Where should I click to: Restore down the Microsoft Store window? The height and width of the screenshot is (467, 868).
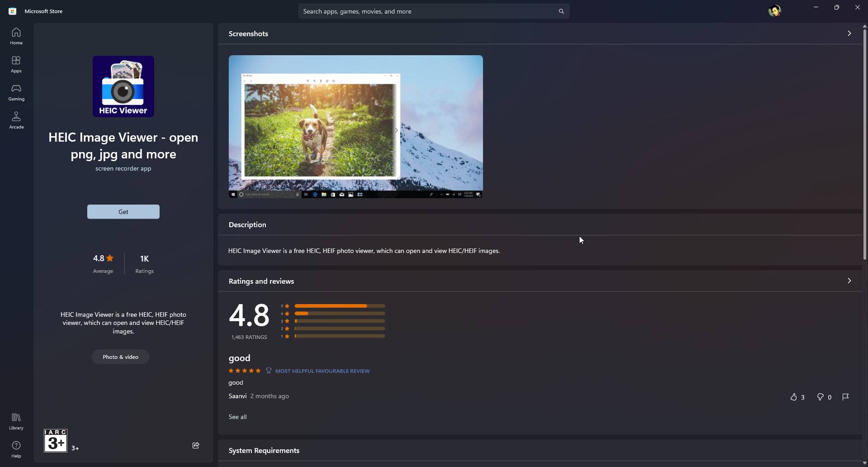click(x=837, y=7)
